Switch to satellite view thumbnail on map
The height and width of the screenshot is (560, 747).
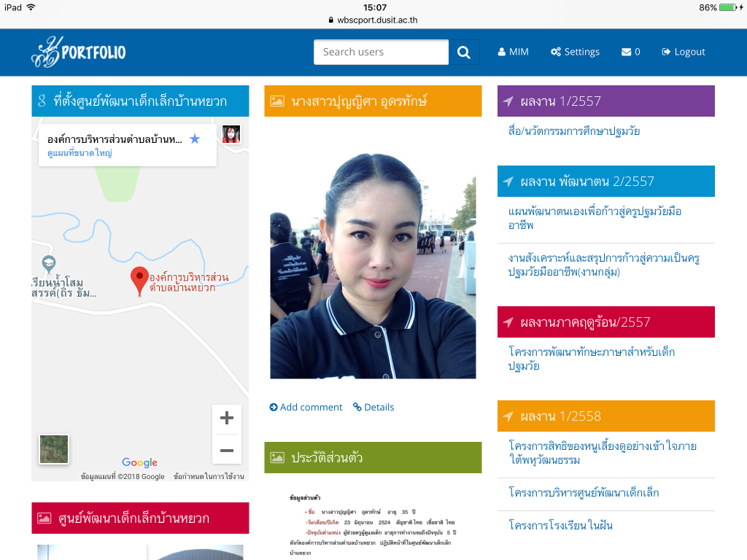[54, 449]
